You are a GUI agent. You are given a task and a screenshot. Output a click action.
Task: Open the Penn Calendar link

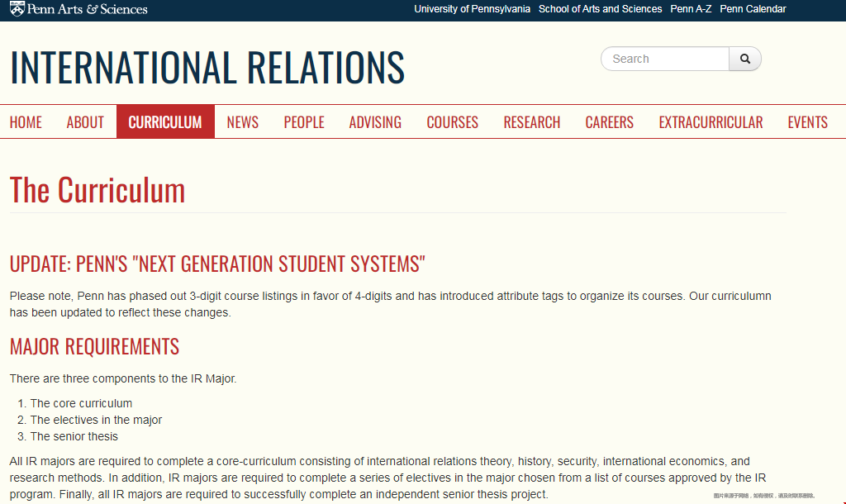[753, 9]
